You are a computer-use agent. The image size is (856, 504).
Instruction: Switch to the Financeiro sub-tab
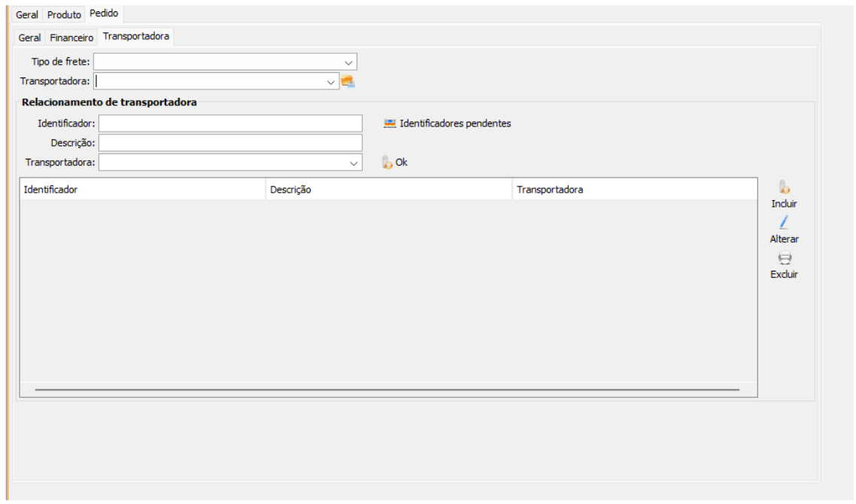pos(71,38)
